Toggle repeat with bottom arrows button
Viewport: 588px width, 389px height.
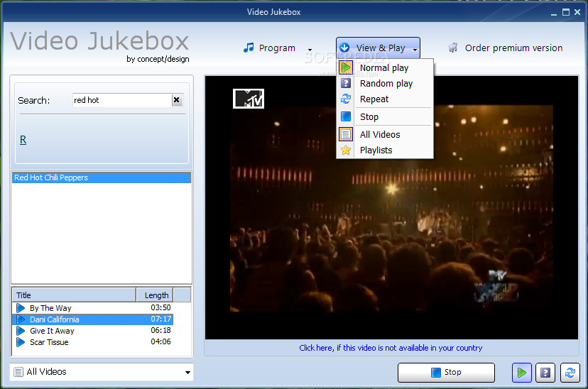click(x=570, y=373)
